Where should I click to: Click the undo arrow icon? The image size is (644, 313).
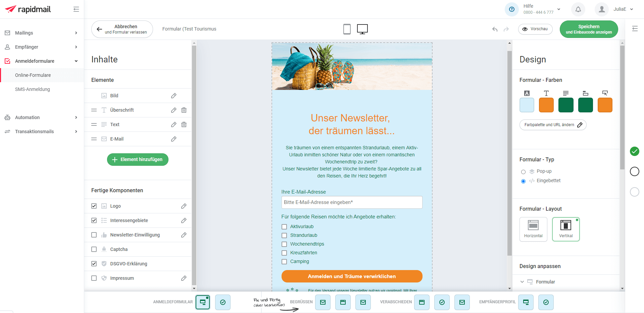(x=495, y=29)
